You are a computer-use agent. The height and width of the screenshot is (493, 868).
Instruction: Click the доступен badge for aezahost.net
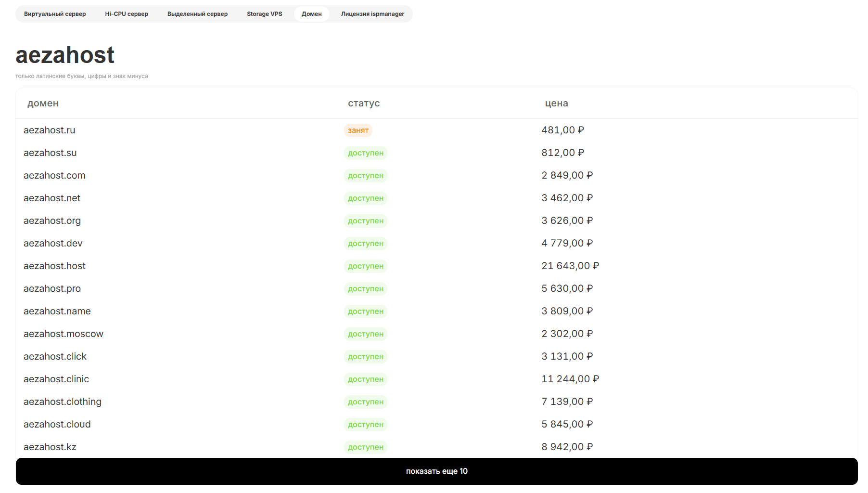pyautogui.click(x=365, y=198)
